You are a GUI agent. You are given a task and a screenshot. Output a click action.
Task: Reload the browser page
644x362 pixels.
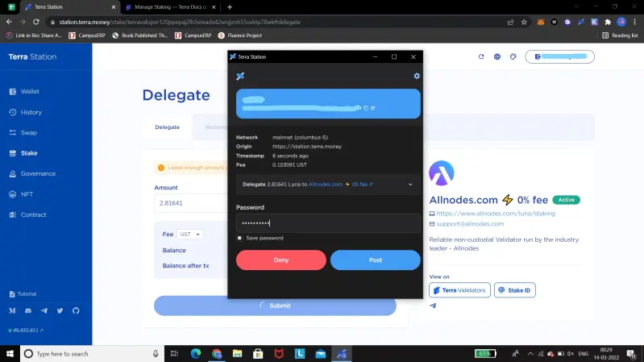click(36, 23)
